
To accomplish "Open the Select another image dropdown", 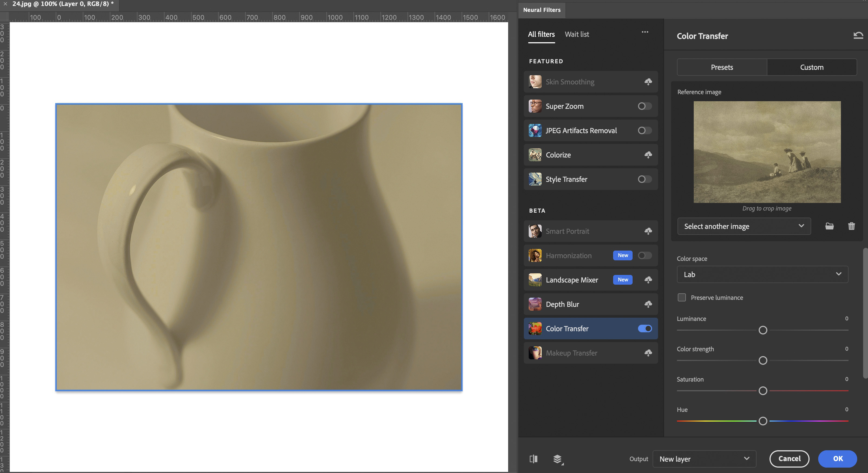I will coord(744,226).
